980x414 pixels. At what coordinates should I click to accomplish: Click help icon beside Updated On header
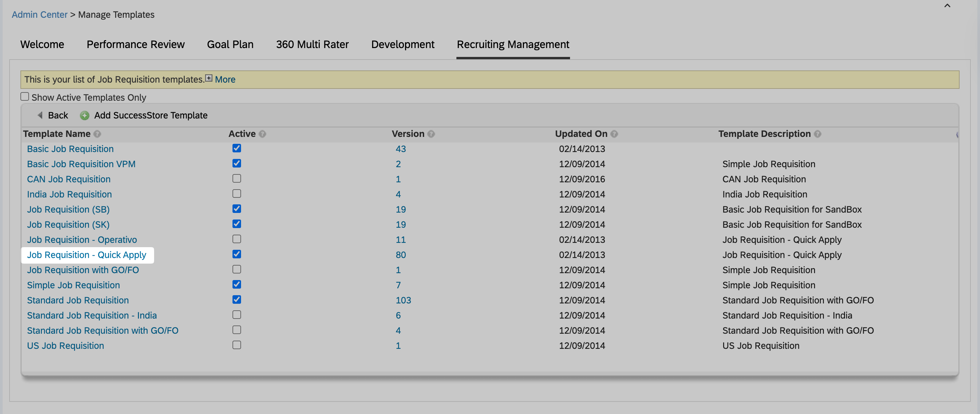(614, 134)
